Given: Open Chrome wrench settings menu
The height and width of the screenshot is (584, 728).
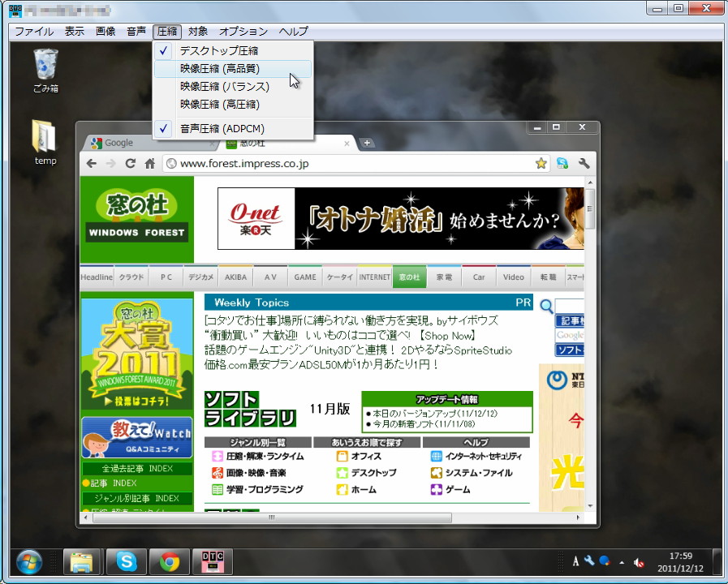Looking at the screenshot, I should [584, 163].
